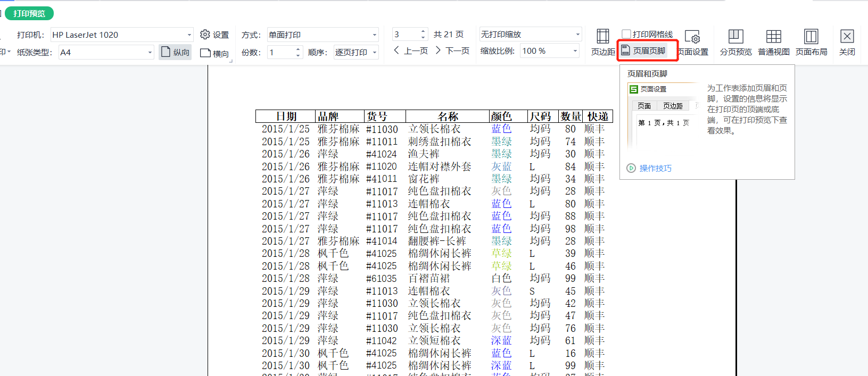
Task: Click the quantity cell 74
Action: pos(571,142)
